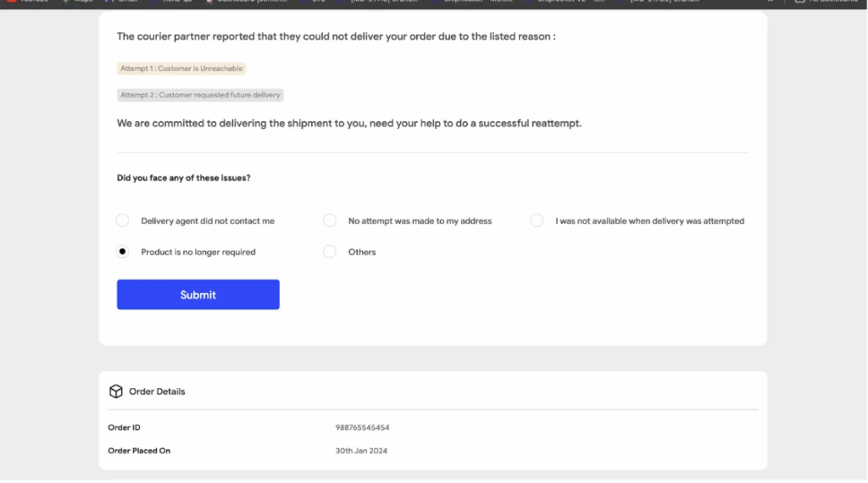This screenshot has width=868, height=483.
Task: Choose 'No attempt was made to my address'
Action: pyautogui.click(x=330, y=221)
